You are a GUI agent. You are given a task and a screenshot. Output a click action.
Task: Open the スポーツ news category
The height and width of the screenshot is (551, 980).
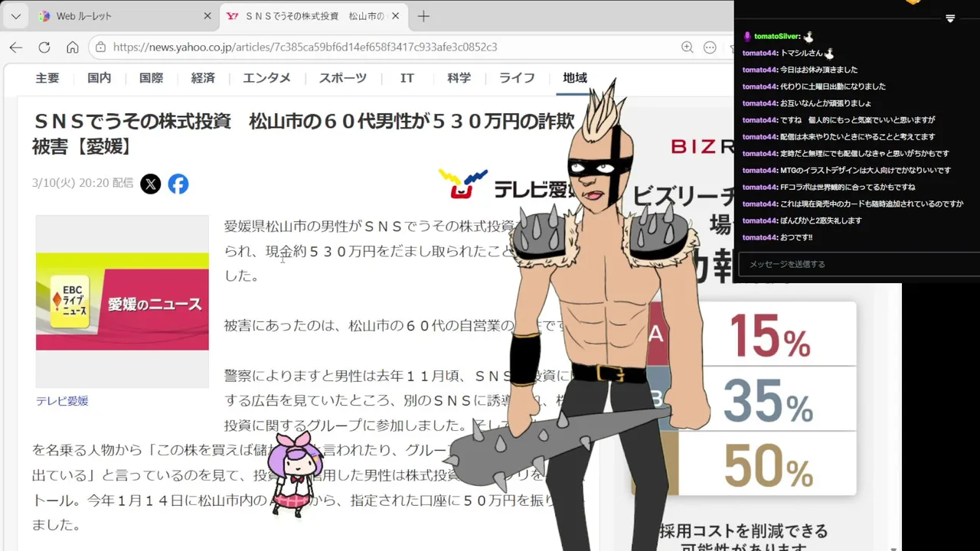tap(343, 78)
